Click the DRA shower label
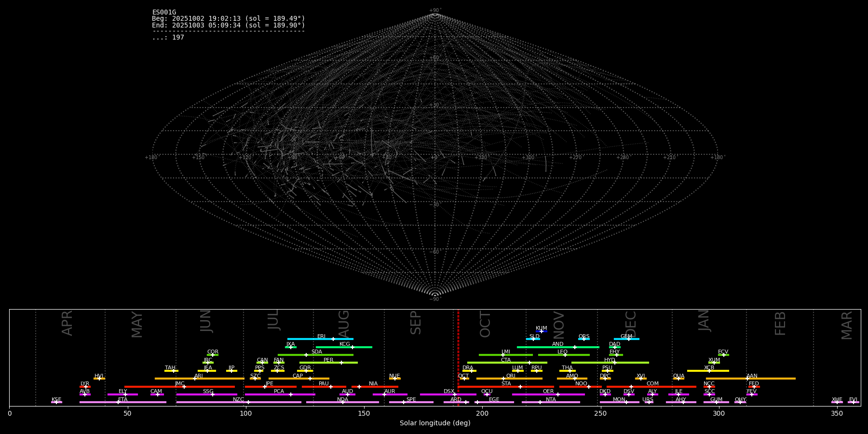Image resolution: width=868 pixels, height=434 pixels. [468, 368]
